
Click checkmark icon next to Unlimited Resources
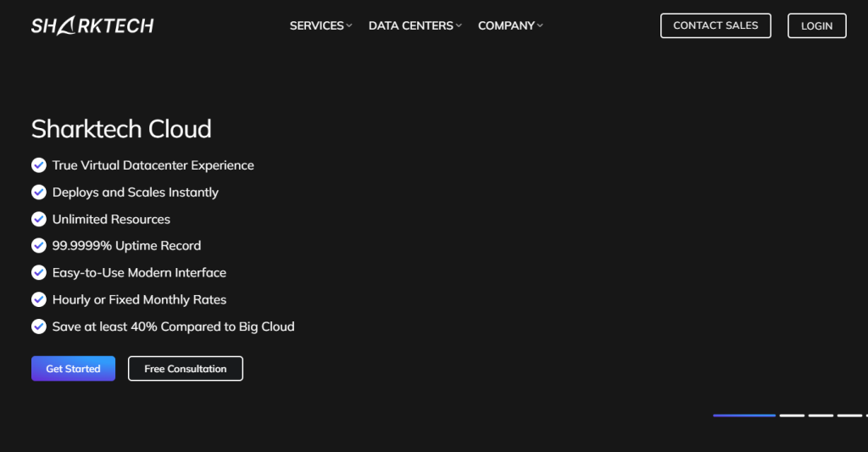pyautogui.click(x=39, y=219)
